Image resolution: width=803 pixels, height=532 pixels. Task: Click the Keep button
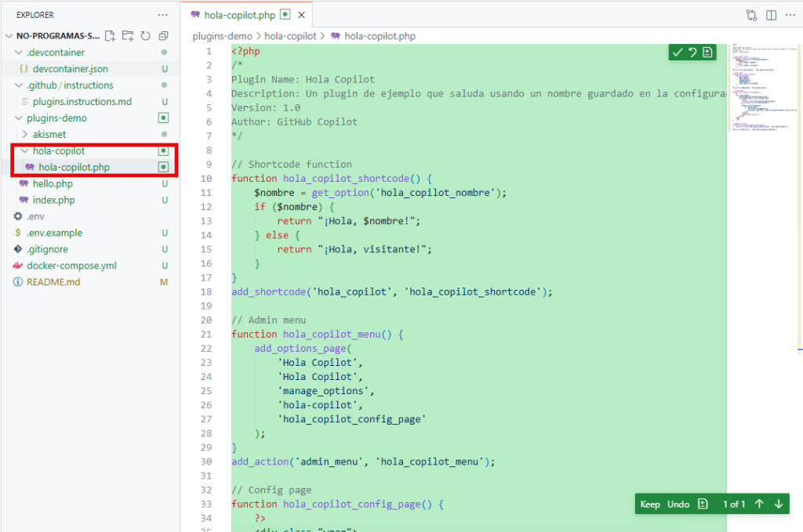coord(650,504)
